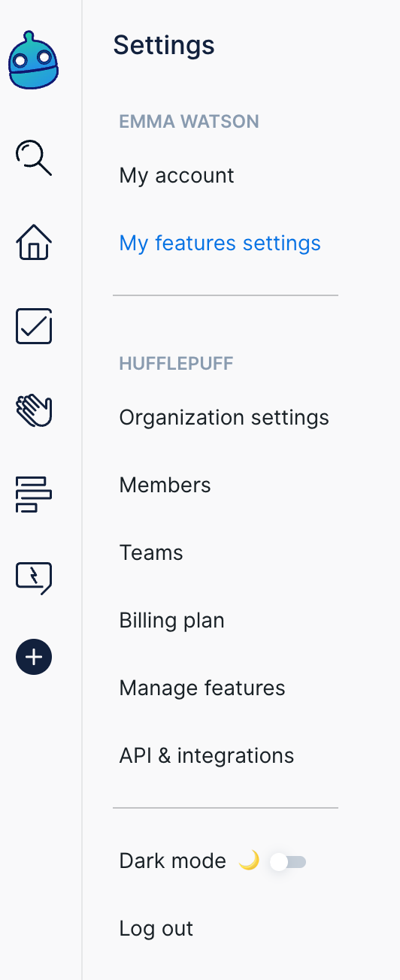Open tasks via checkmark box icon
Image resolution: width=400 pixels, height=980 pixels.
point(34,326)
